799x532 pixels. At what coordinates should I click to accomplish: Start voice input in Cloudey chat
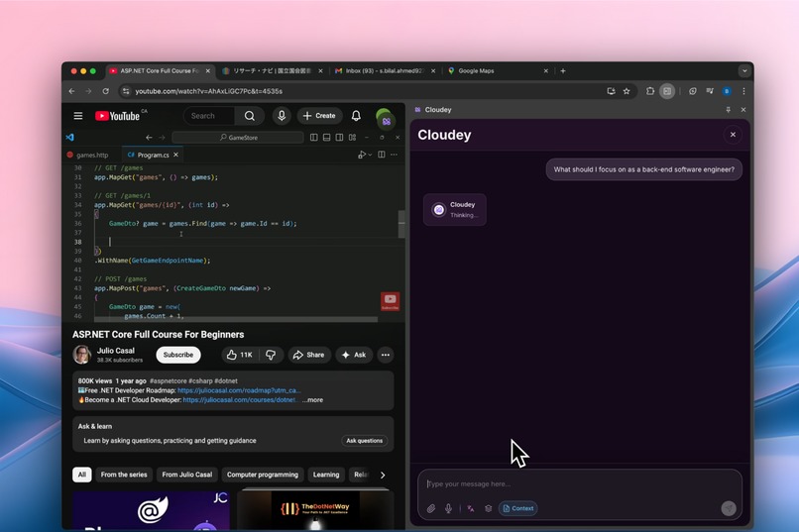click(x=448, y=508)
